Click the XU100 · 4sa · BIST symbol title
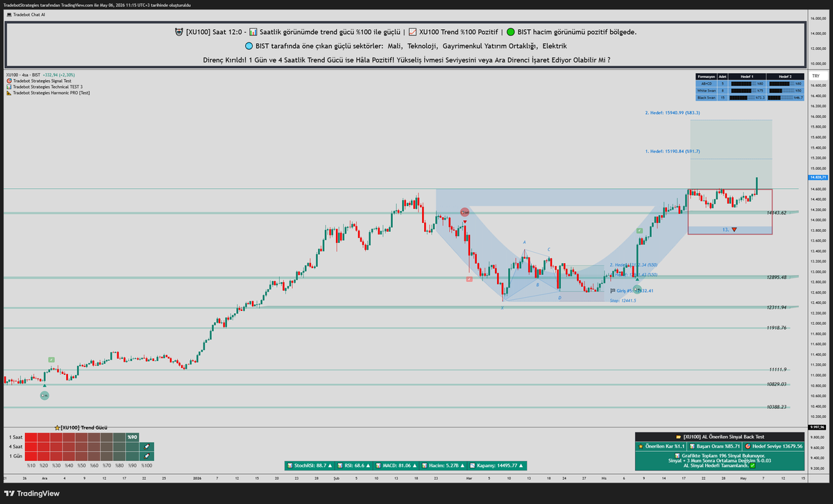The image size is (833, 504). tap(22, 74)
